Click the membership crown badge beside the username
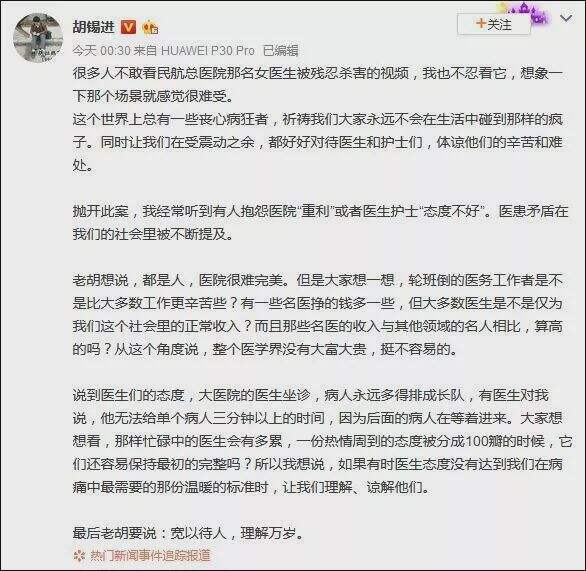Screen dimensions: 586x571 pyautogui.click(x=150, y=27)
